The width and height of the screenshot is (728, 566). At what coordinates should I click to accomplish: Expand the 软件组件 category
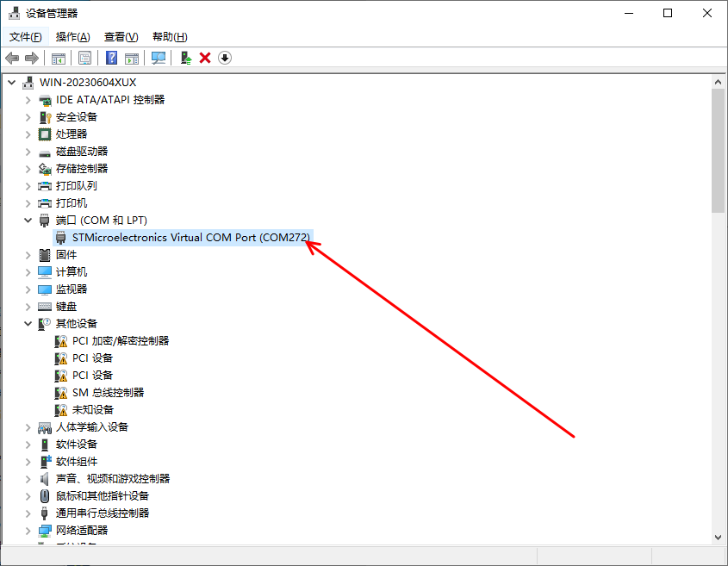pos(28,462)
